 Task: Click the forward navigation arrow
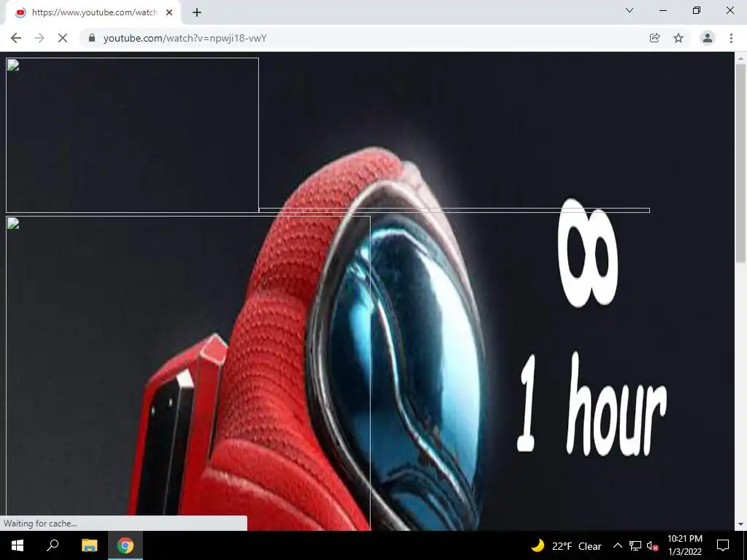[x=39, y=38]
